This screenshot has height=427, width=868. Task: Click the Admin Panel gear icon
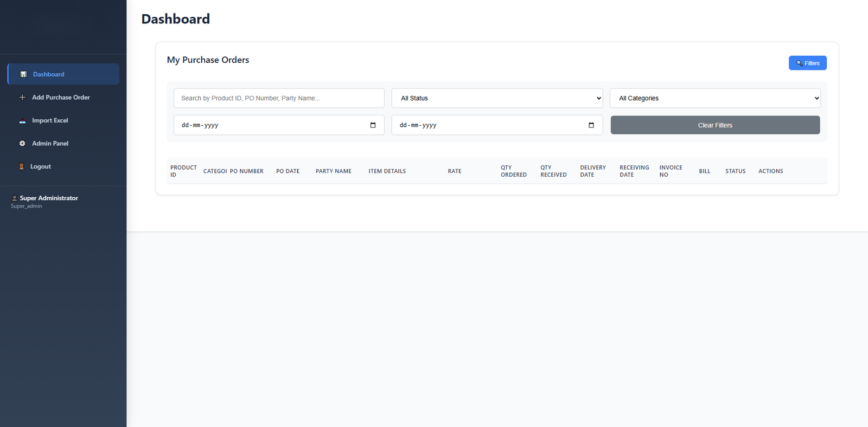click(x=22, y=144)
